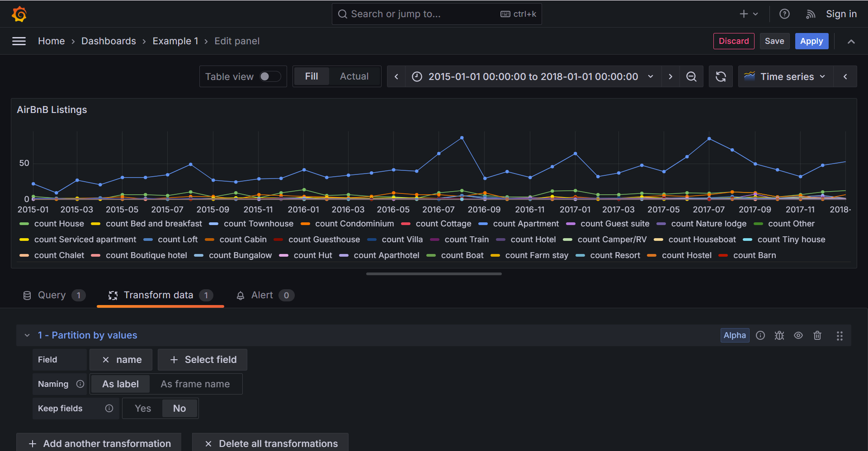Disable transformation using eye icon
This screenshot has width=868, height=451.
point(798,335)
